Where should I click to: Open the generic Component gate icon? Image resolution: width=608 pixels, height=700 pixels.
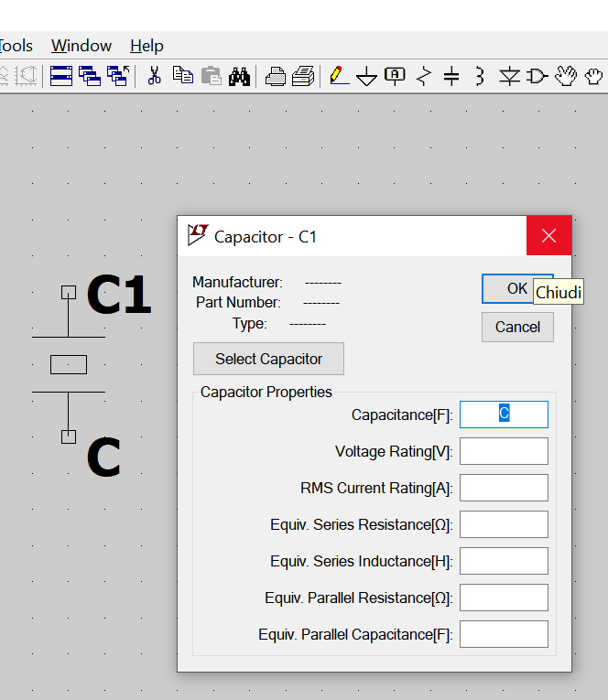click(537, 76)
